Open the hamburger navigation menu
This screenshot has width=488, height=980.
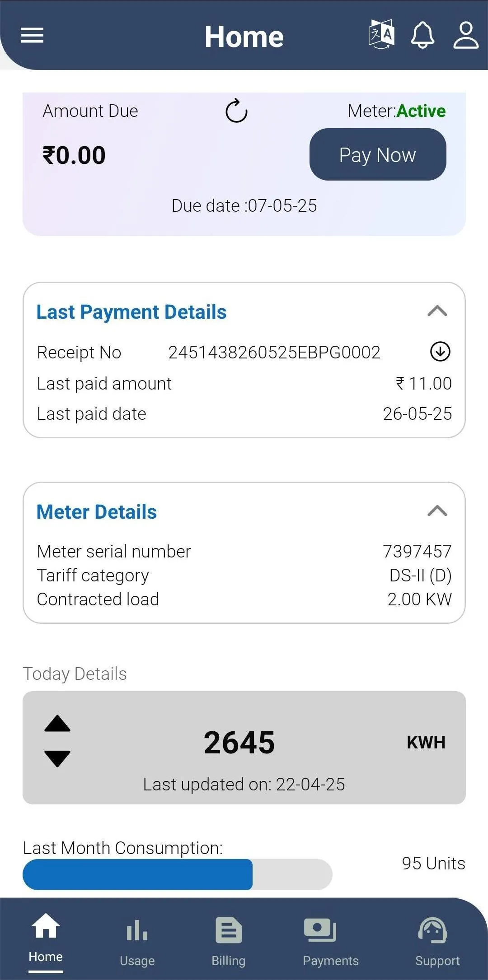click(32, 35)
